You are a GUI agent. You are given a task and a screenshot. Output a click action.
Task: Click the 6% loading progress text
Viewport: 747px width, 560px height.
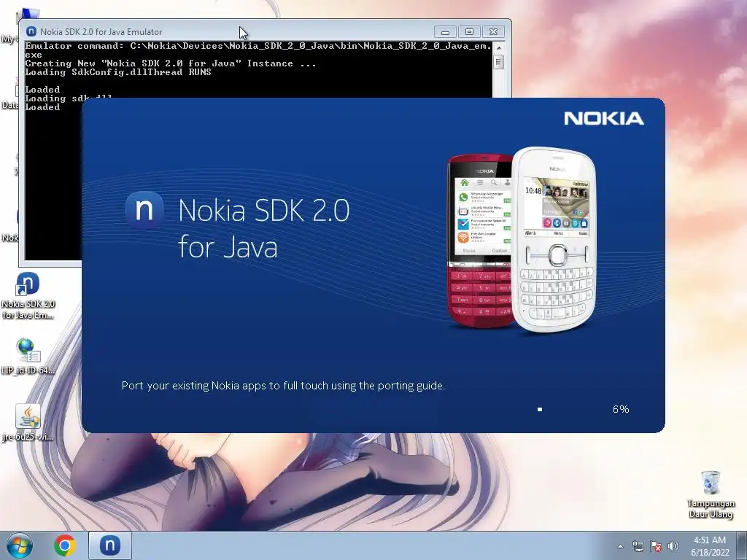(x=621, y=409)
